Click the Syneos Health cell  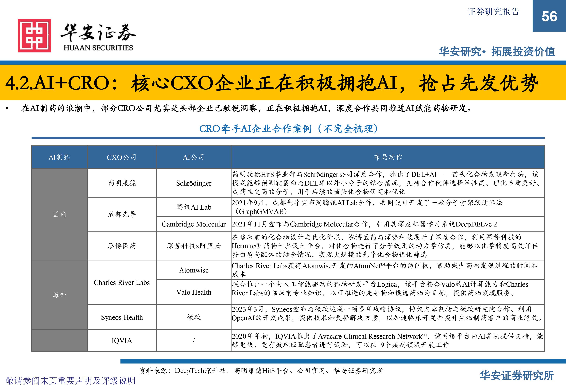[x=122, y=317]
